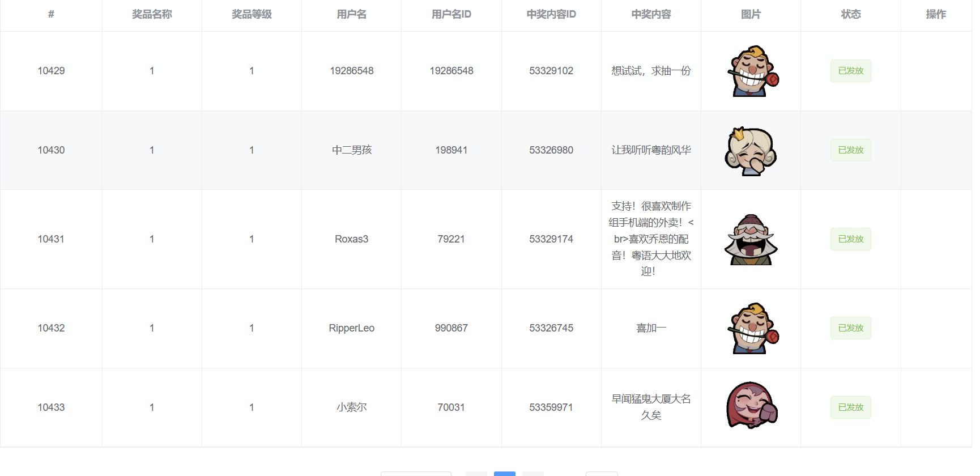Open the rose-biting man image for RipperLeo
Image resolution: width=980 pixels, height=476 pixels.
click(753, 328)
